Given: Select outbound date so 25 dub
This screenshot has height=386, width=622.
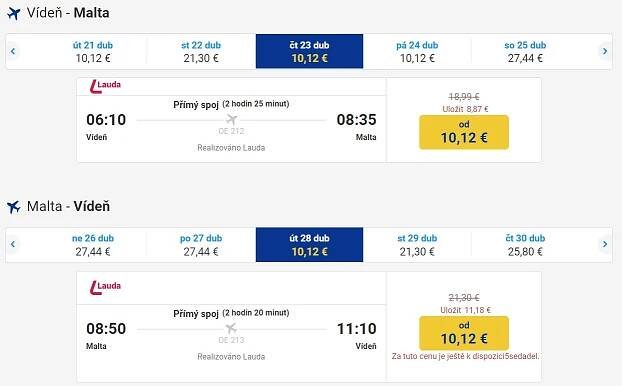Looking at the screenshot, I should 525,52.
